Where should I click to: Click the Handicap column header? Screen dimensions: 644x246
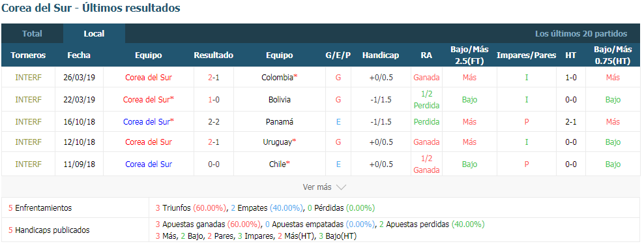[380, 55]
